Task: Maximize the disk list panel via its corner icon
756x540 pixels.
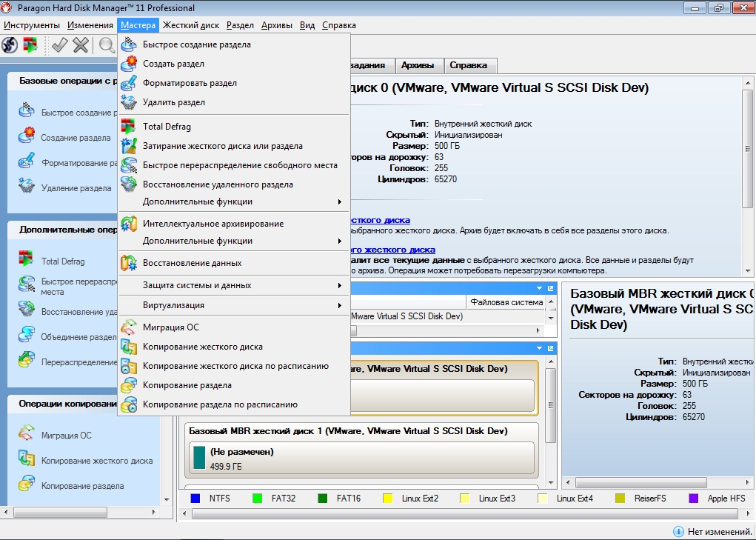Action: point(551,288)
